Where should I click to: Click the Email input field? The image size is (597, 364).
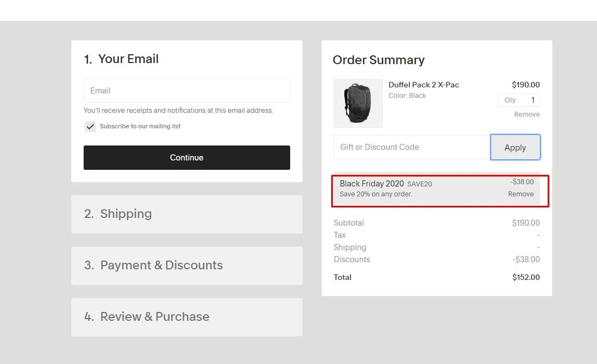[187, 91]
